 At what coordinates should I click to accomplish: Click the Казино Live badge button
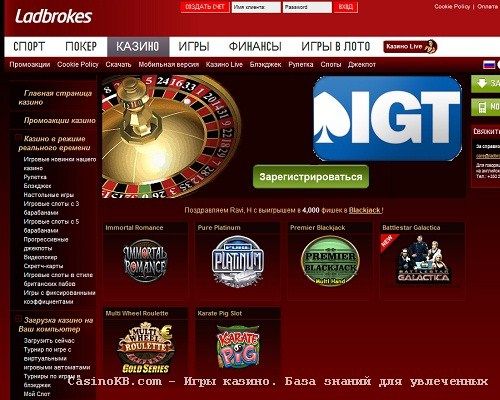pyautogui.click(x=410, y=47)
